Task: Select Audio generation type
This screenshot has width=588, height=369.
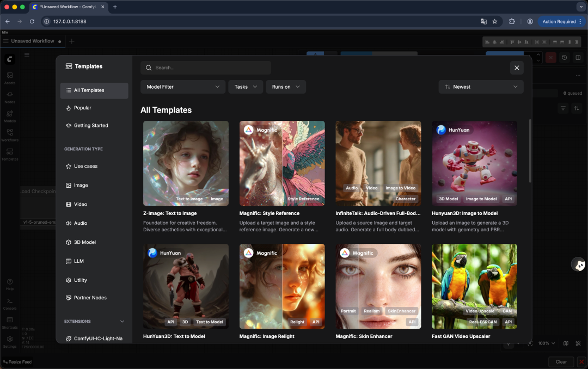Action: [94, 223]
